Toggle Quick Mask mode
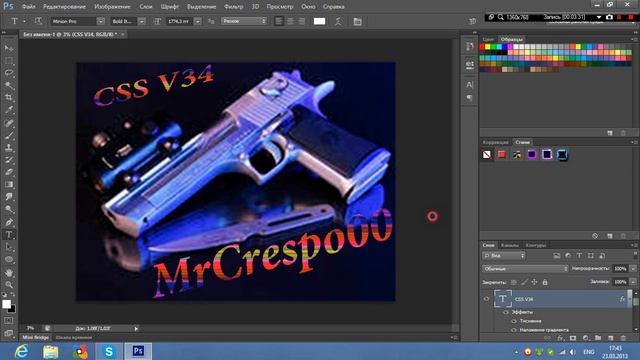Image resolution: width=640 pixels, height=360 pixels. tap(9, 321)
